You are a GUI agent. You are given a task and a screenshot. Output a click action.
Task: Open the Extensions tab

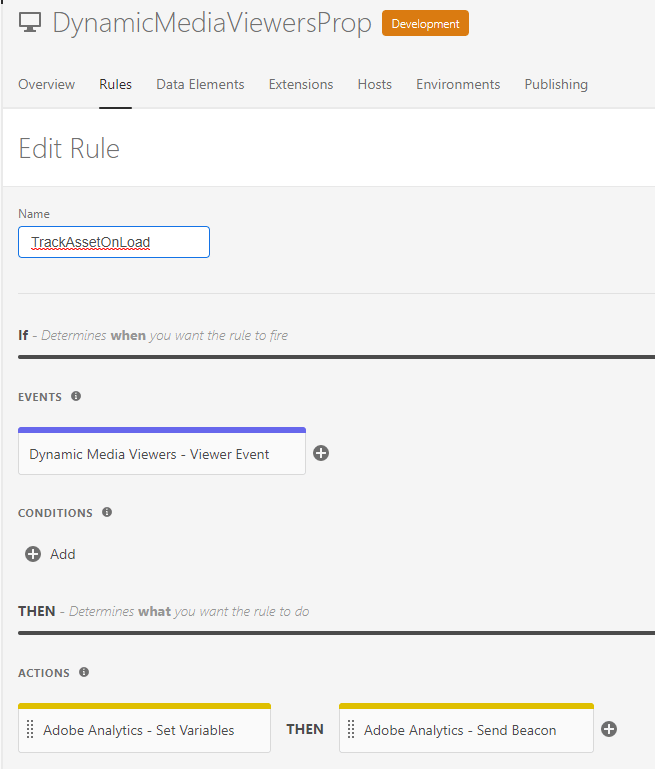click(301, 85)
